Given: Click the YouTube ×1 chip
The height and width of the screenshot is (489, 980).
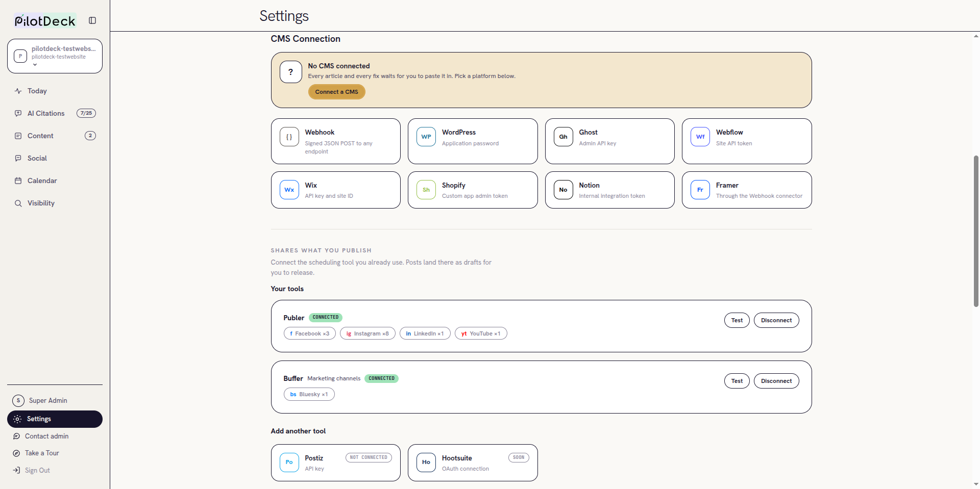Looking at the screenshot, I should [x=481, y=333].
